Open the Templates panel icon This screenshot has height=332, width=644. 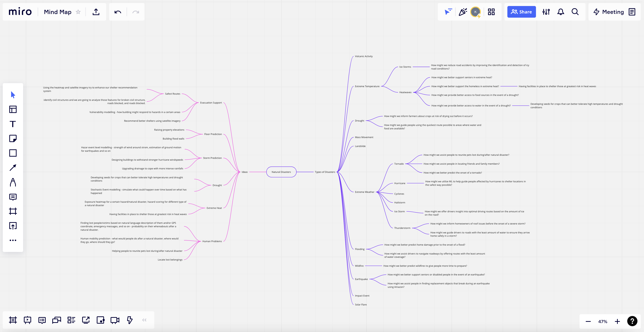(x=13, y=109)
